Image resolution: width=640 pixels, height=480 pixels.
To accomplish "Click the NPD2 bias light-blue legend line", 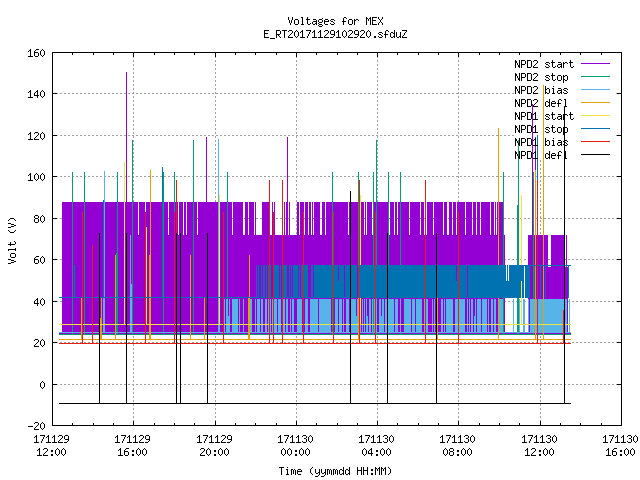I will coord(595,90).
